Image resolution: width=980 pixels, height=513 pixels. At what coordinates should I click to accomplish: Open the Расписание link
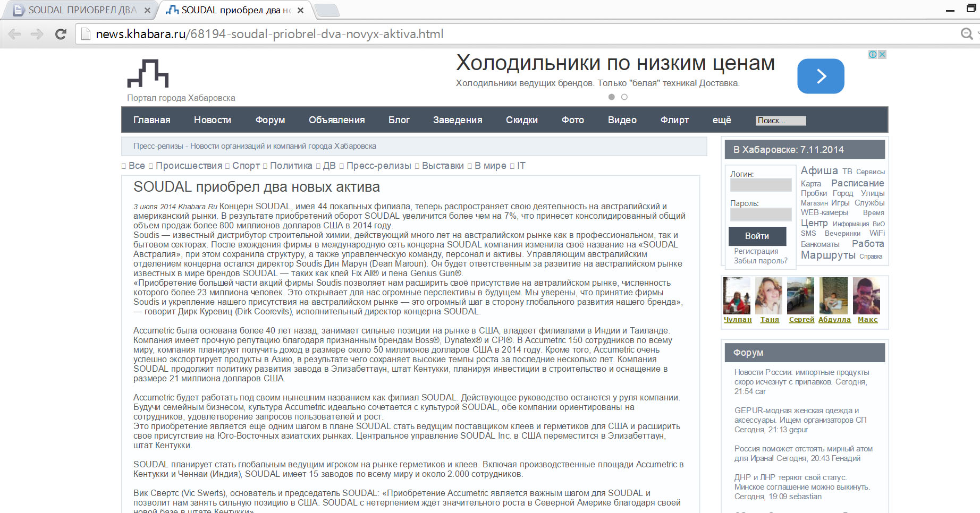point(857,183)
